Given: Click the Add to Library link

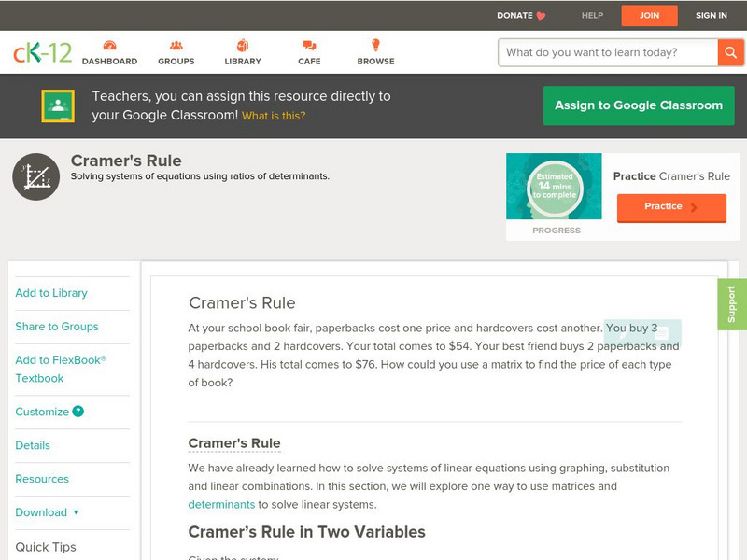Looking at the screenshot, I should click(x=51, y=293).
